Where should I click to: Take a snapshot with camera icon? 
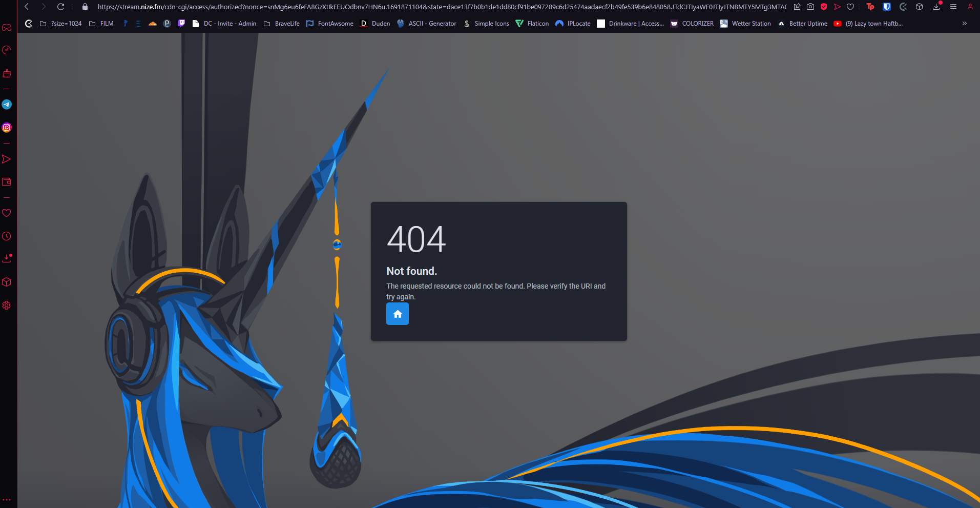click(x=810, y=7)
